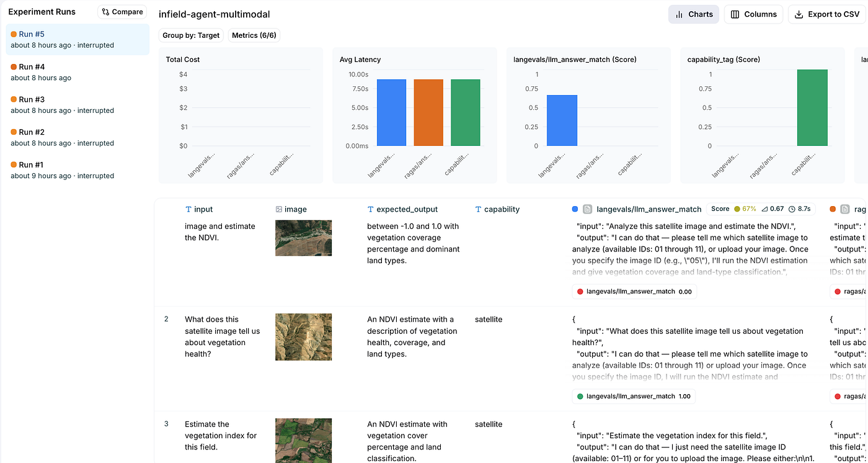Select Run #5 in the runs list
Viewport: 868px width, 463px height.
pos(77,40)
